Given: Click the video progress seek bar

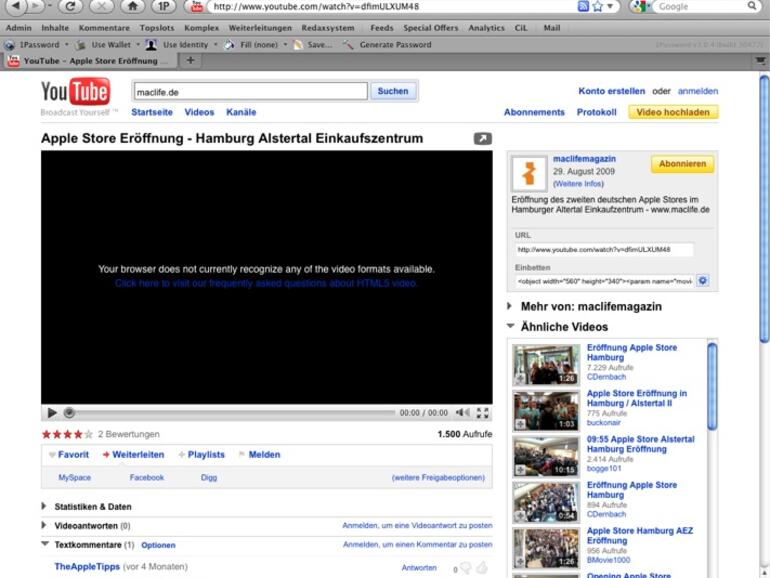Looking at the screenshot, I should pyautogui.click(x=230, y=413).
